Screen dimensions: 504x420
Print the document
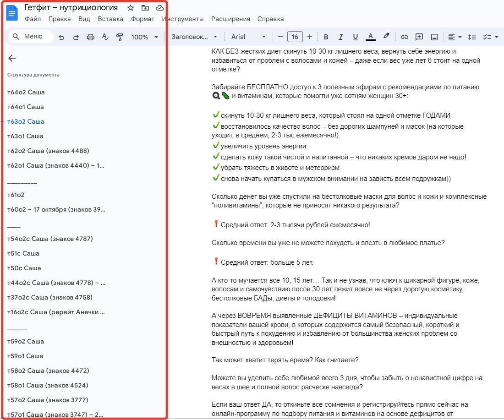(91, 37)
